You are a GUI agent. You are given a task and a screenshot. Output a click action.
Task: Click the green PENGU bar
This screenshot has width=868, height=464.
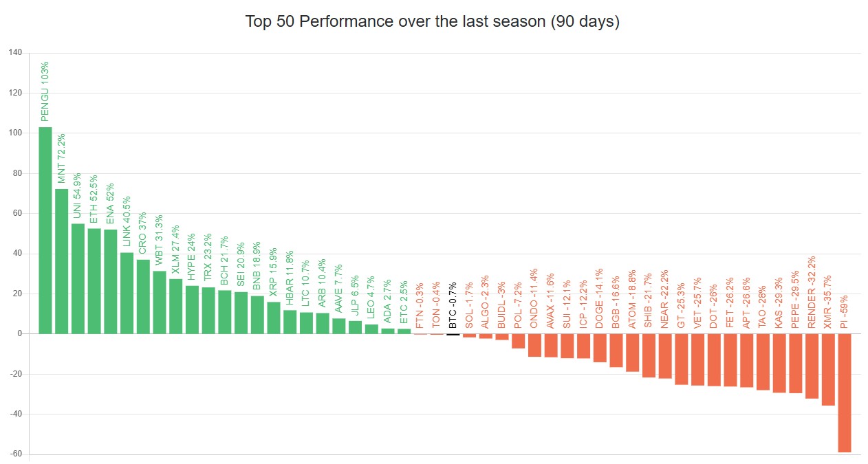(45, 230)
